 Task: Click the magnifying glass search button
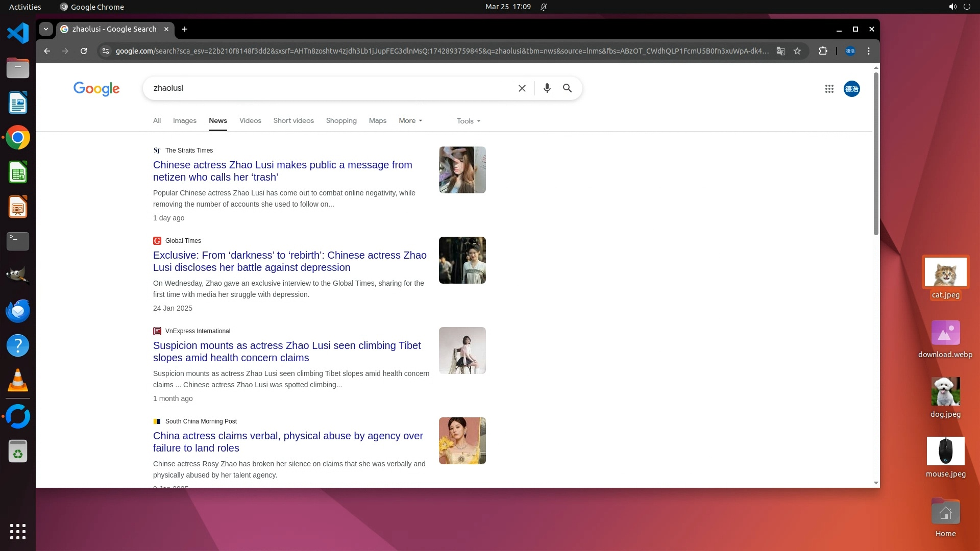pos(567,88)
